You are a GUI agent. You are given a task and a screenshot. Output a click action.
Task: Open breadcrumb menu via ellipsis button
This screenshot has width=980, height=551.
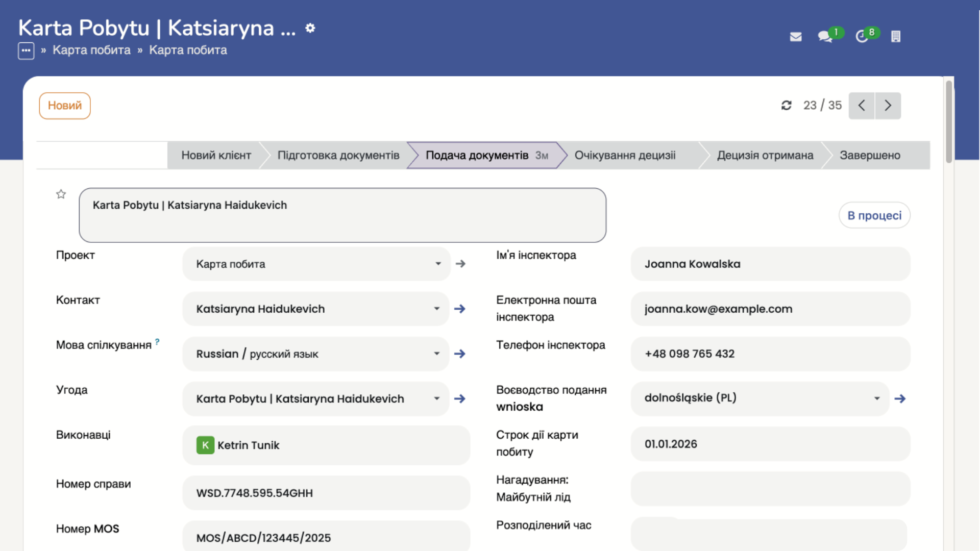click(x=26, y=50)
